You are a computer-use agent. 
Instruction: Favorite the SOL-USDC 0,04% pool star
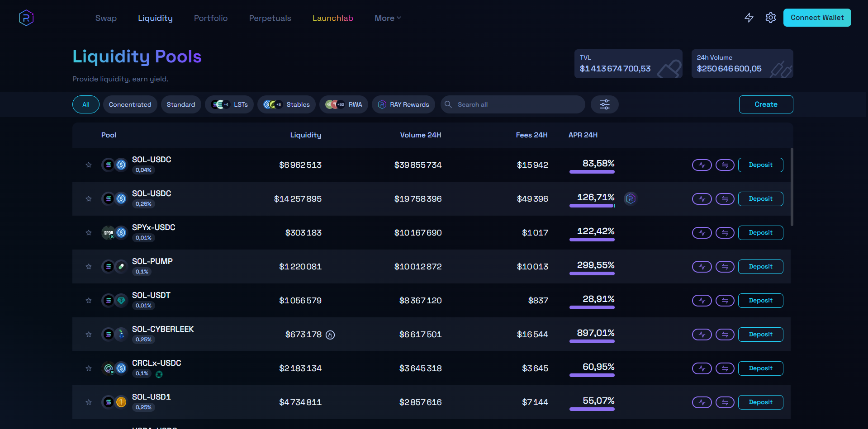point(89,165)
